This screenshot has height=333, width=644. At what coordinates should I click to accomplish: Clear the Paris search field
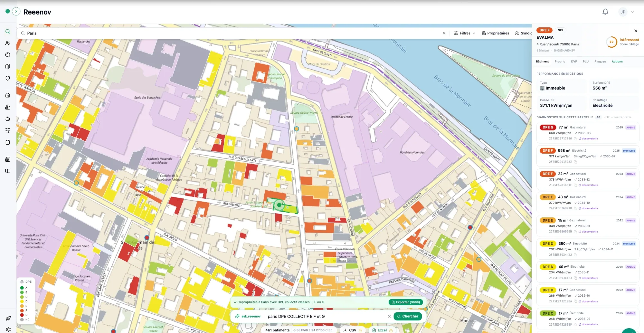(x=444, y=33)
